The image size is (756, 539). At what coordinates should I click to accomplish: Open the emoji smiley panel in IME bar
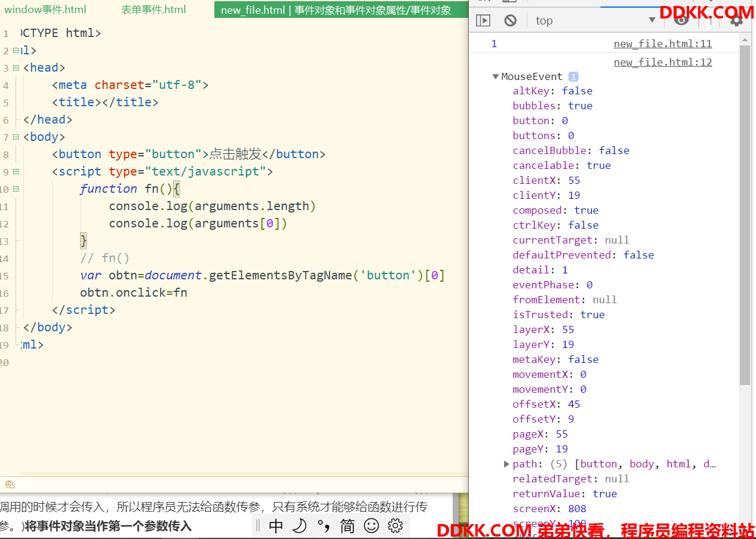371,526
